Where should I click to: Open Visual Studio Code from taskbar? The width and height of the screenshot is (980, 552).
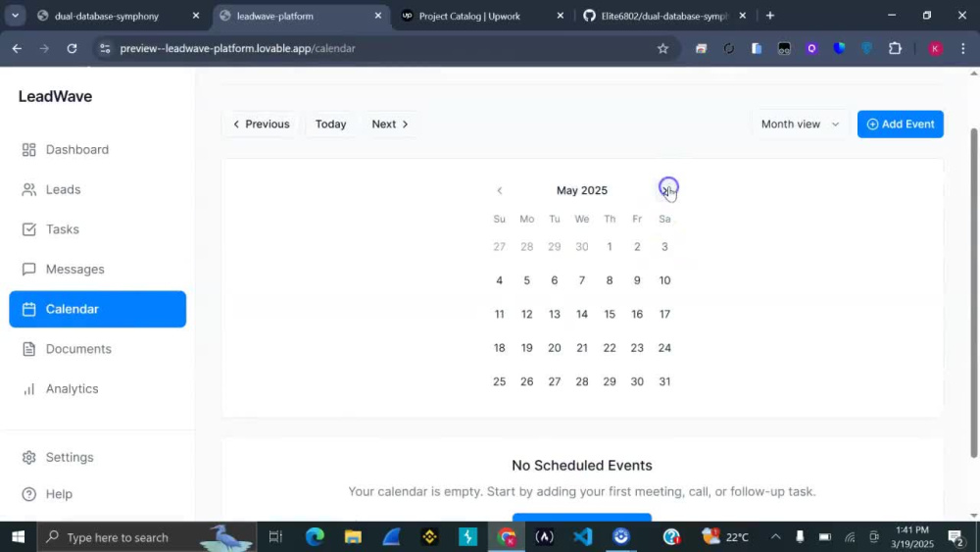coord(582,537)
